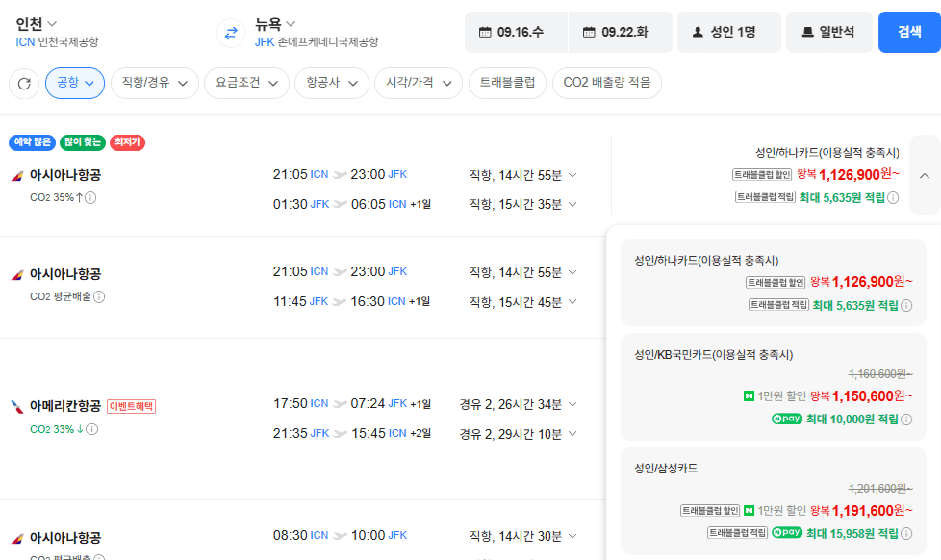Click info icon beside 최대 15,958원 적립

[906, 534]
